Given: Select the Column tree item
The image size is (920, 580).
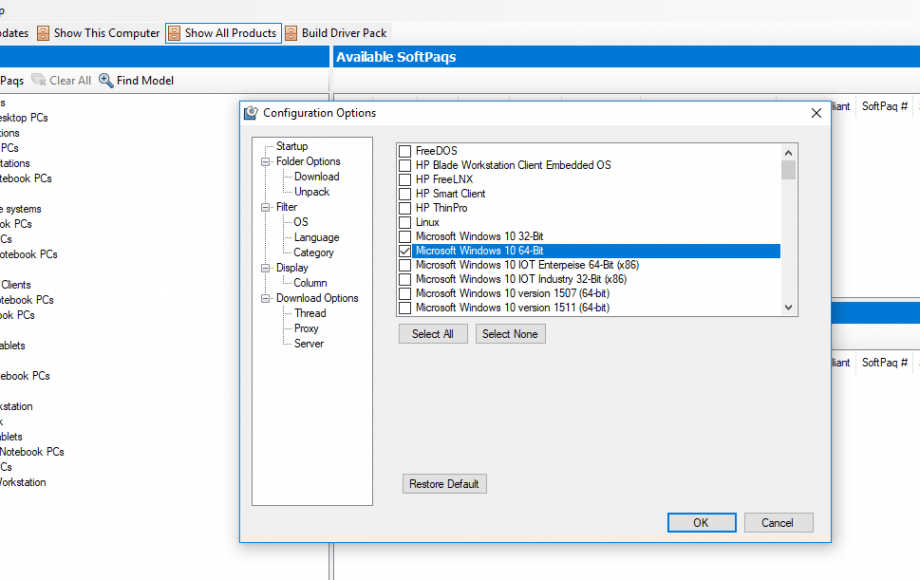Looking at the screenshot, I should coord(310,283).
